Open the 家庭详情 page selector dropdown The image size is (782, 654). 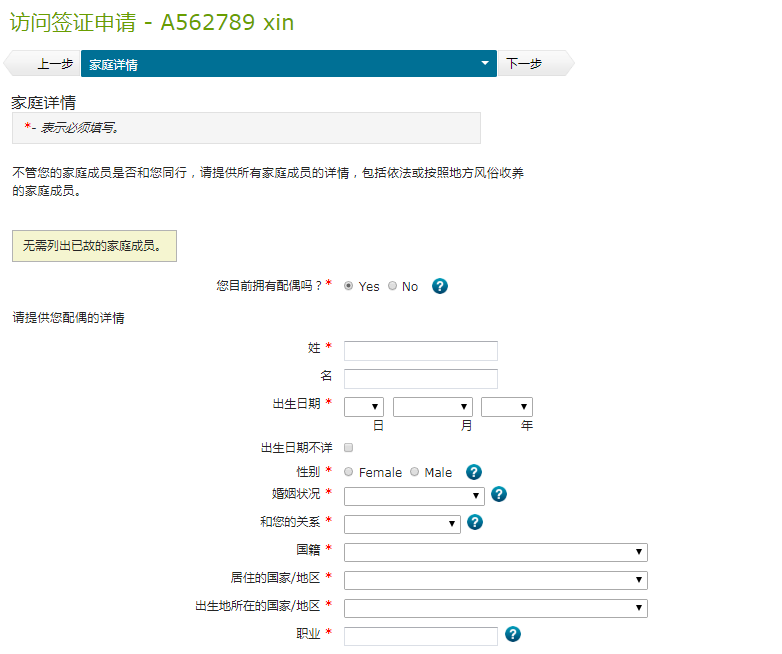(289, 63)
